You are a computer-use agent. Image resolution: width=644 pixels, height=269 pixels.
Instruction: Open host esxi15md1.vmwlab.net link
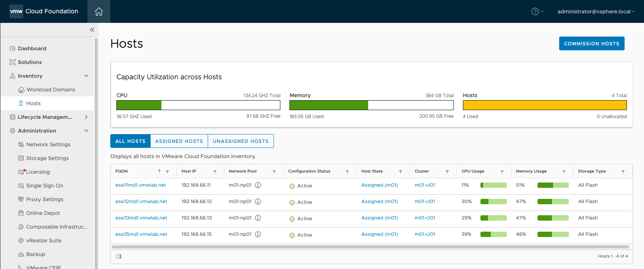[141, 234]
